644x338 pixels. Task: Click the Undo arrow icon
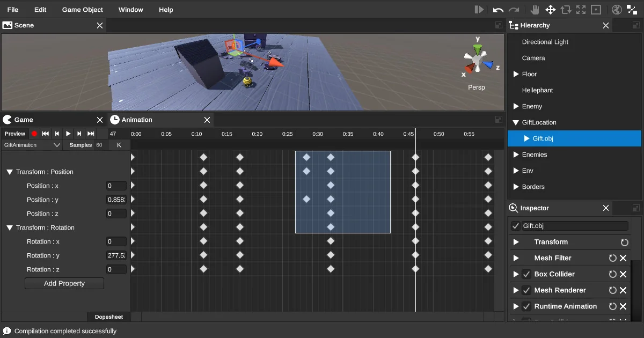click(498, 9)
